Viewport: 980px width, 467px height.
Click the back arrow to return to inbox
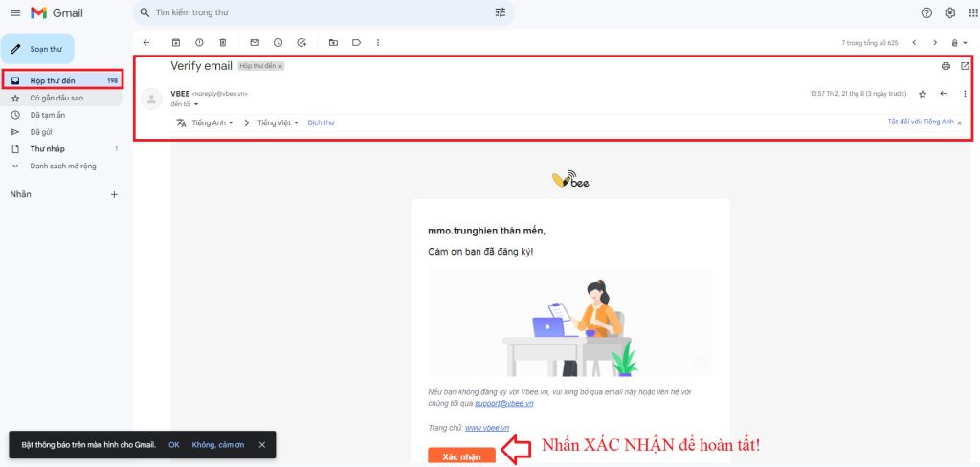click(x=145, y=42)
